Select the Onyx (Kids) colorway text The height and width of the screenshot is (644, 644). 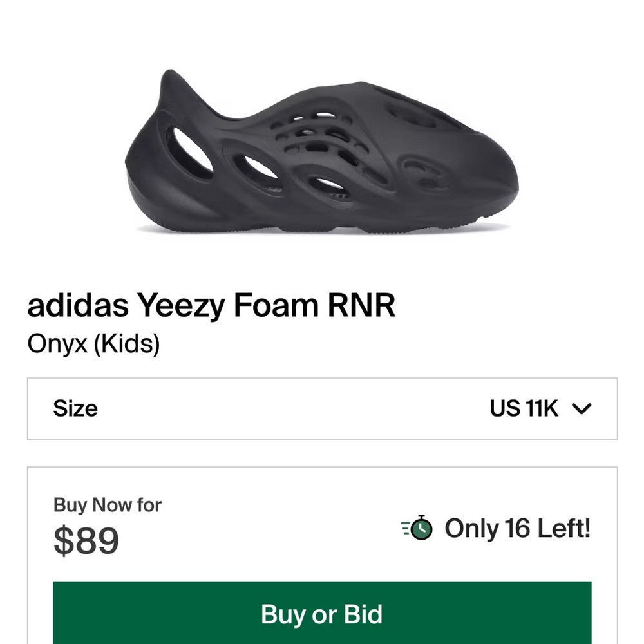click(95, 343)
